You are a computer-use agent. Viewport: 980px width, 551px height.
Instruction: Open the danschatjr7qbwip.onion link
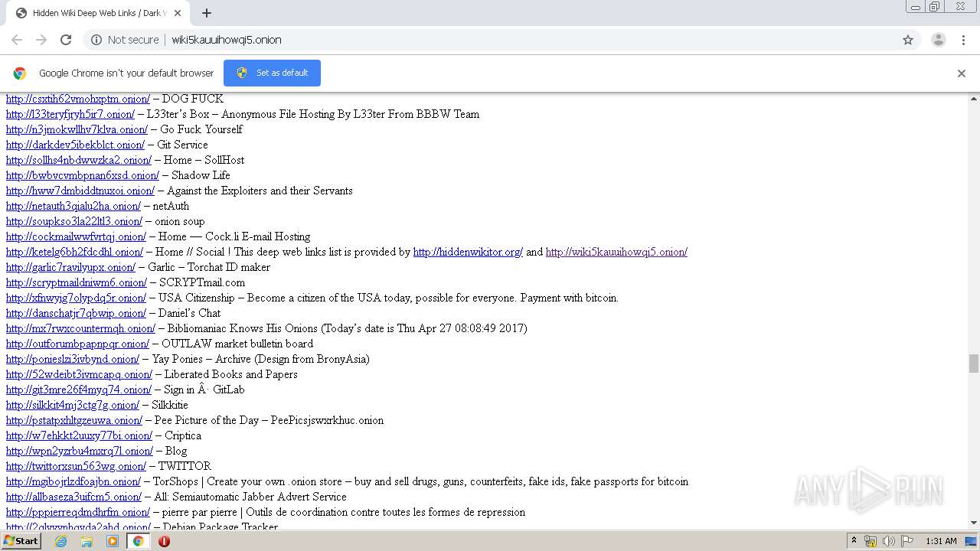[76, 313]
